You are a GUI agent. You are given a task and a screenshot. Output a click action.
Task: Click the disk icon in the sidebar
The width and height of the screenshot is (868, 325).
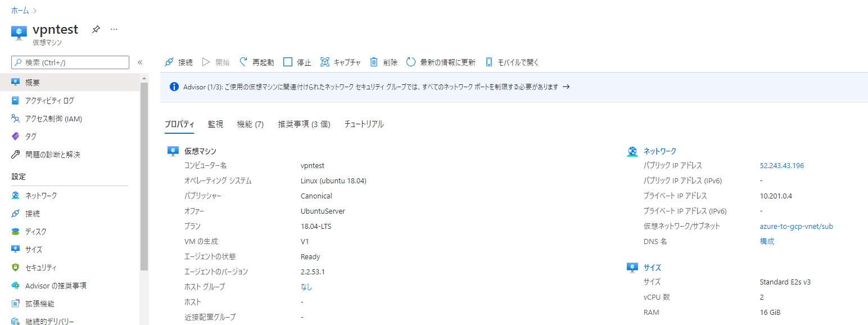[x=16, y=232]
